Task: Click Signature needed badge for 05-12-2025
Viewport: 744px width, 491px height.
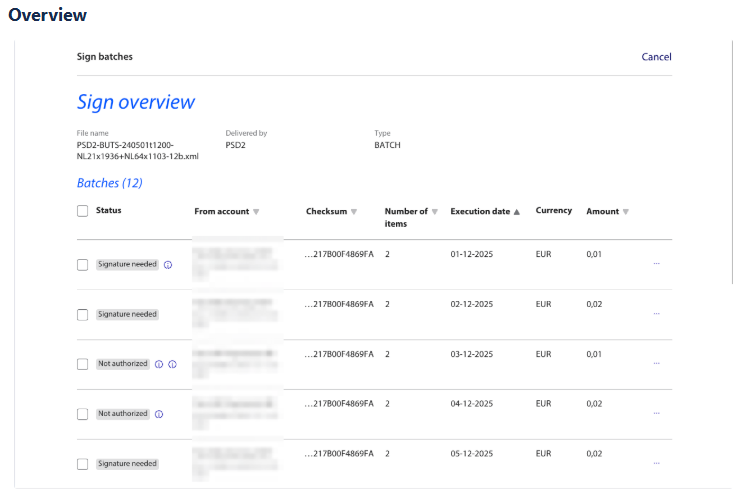Action: [127, 463]
